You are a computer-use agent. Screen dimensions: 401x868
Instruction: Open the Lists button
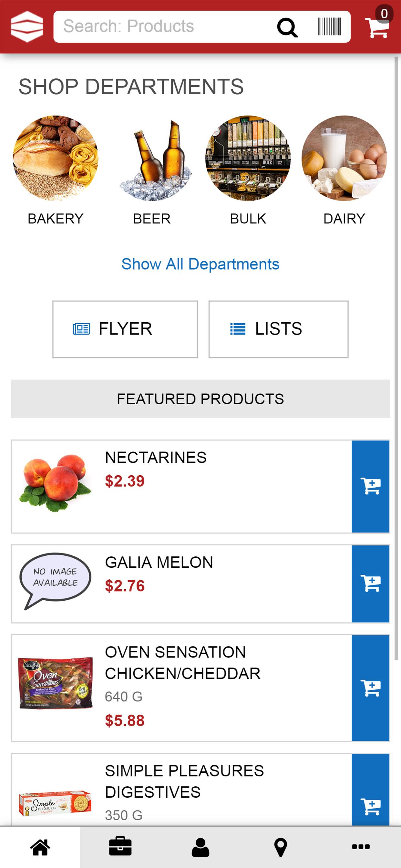(x=278, y=329)
